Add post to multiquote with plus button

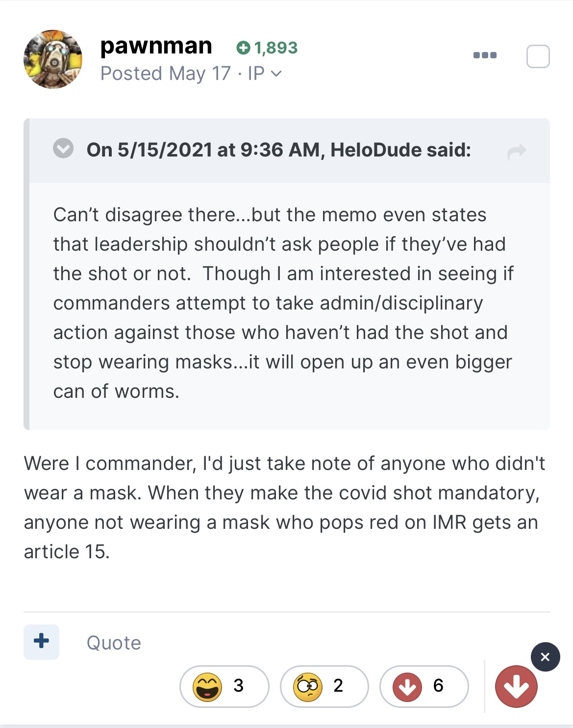(x=42, y=642)
